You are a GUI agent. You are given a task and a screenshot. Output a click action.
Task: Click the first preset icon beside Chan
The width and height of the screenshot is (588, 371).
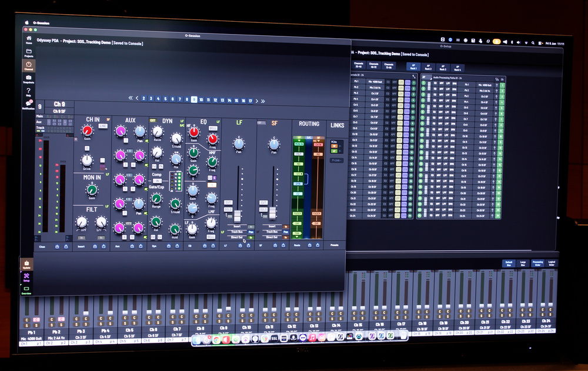[58, 246]
